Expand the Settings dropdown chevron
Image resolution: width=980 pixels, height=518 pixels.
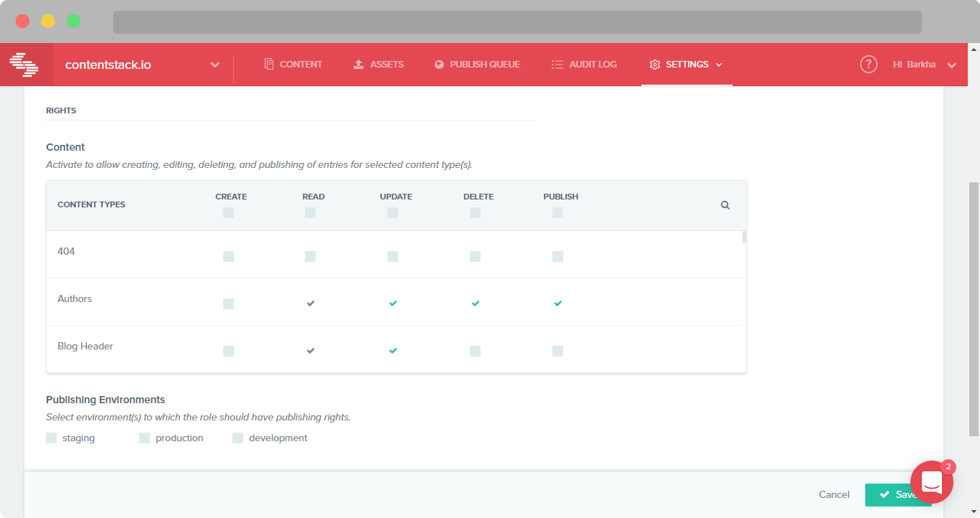pos(719,65)
